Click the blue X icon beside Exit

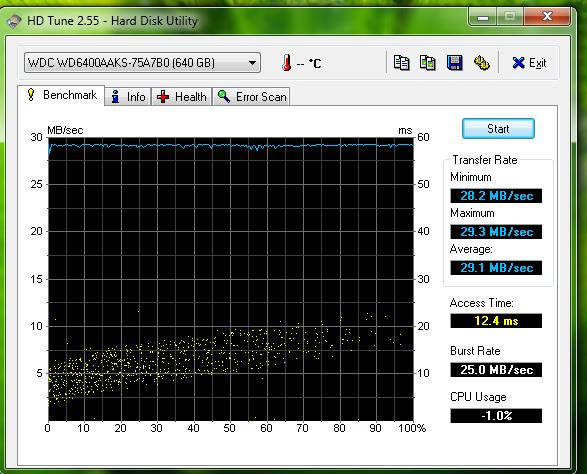518,63
